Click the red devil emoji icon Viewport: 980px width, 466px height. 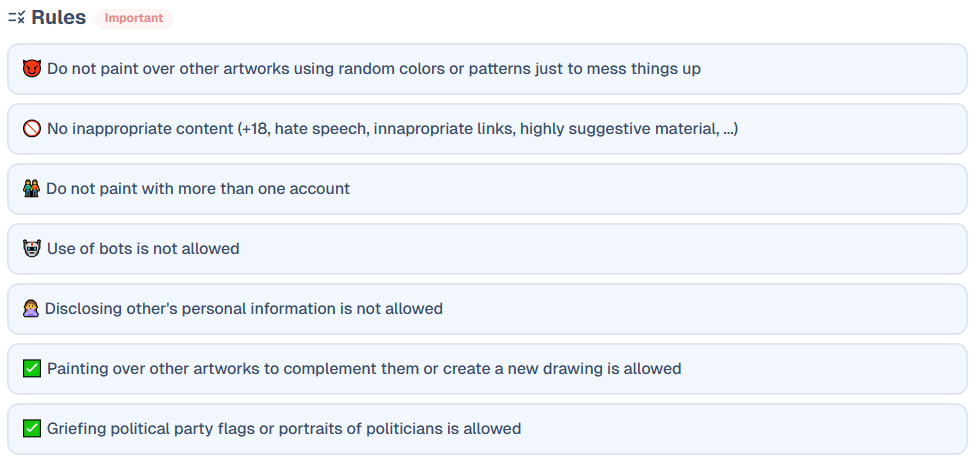[32, 69]
